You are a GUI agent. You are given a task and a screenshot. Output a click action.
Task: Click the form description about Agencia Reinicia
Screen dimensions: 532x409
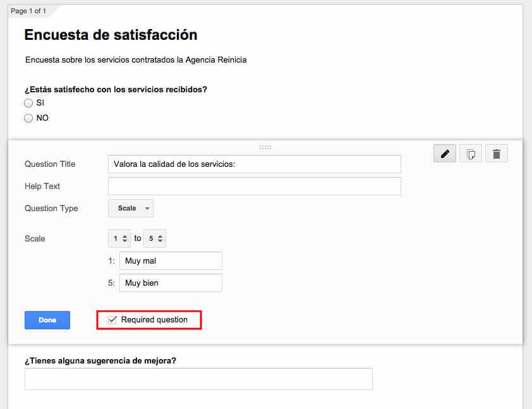click(x=136, y=60)
